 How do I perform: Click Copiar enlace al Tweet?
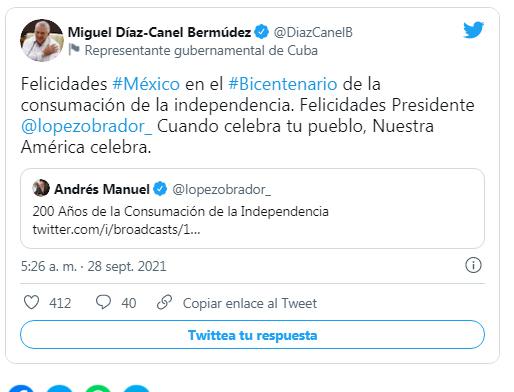250,303
